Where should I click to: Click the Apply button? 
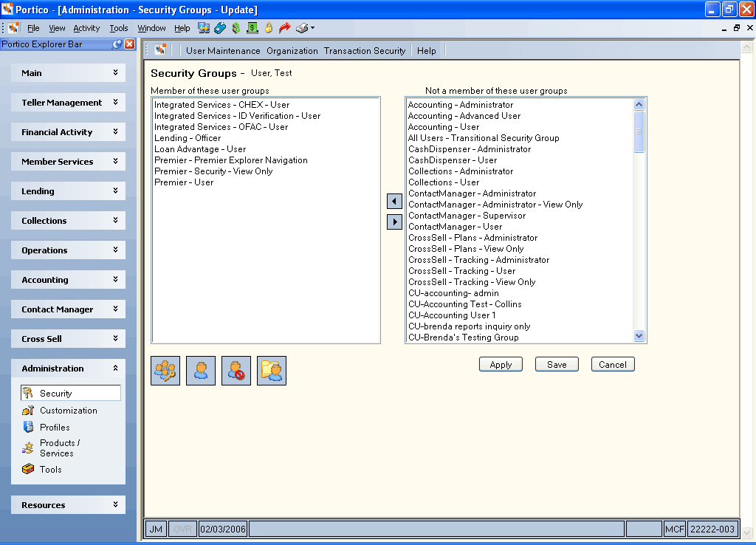click(501, 365)
